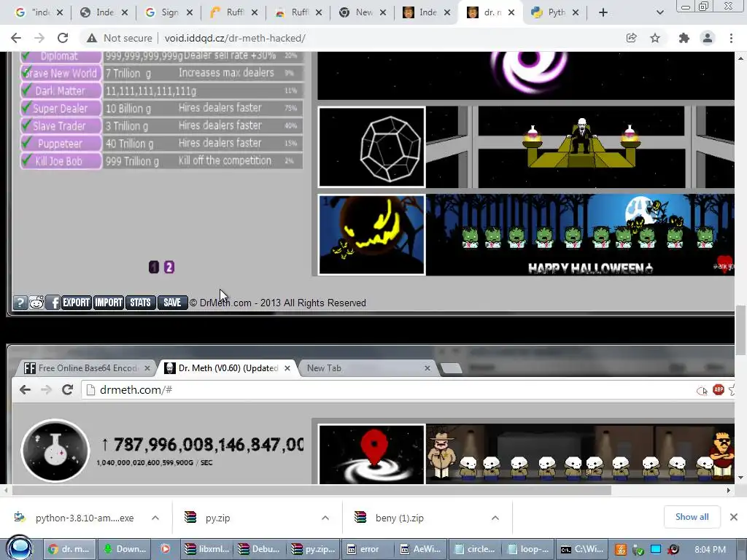
Task: Close the active dr. meth tab
Action: point(511,12)
